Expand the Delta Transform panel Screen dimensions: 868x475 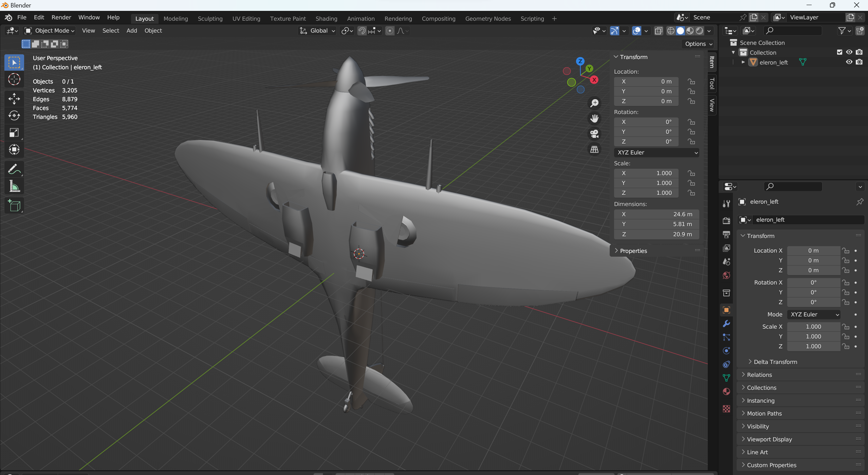click(x=775, y=362)
